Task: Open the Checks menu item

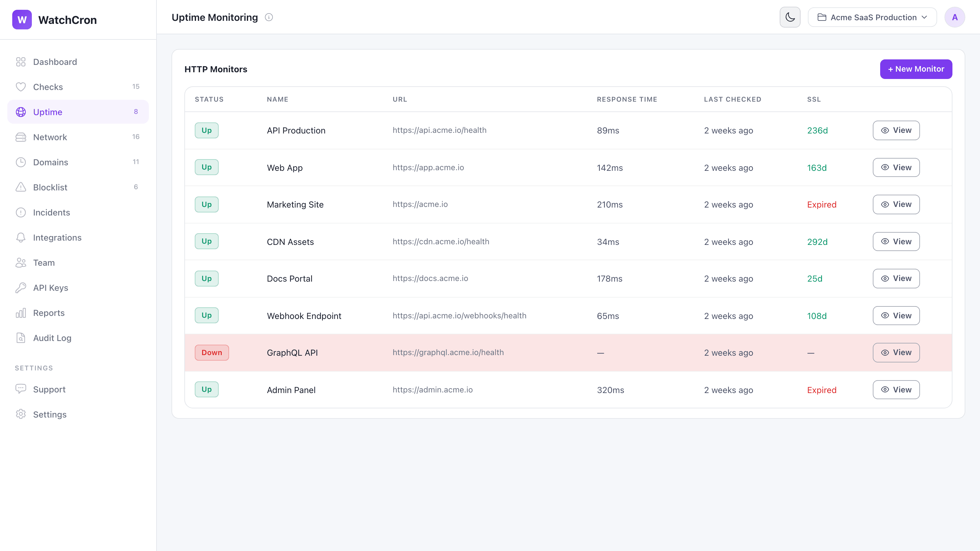Action: pyautogui.click(x=78, y=87)
